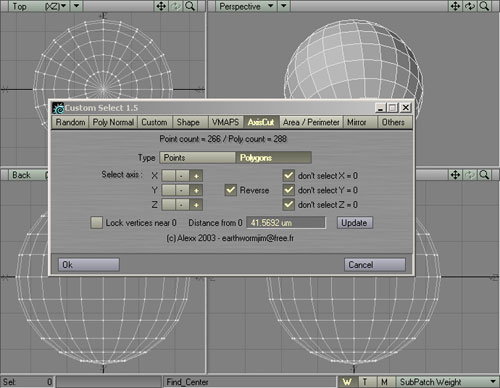The image size is (500, 388).
Task: Select Z axis minus option
Action: [x=182, y=205]
